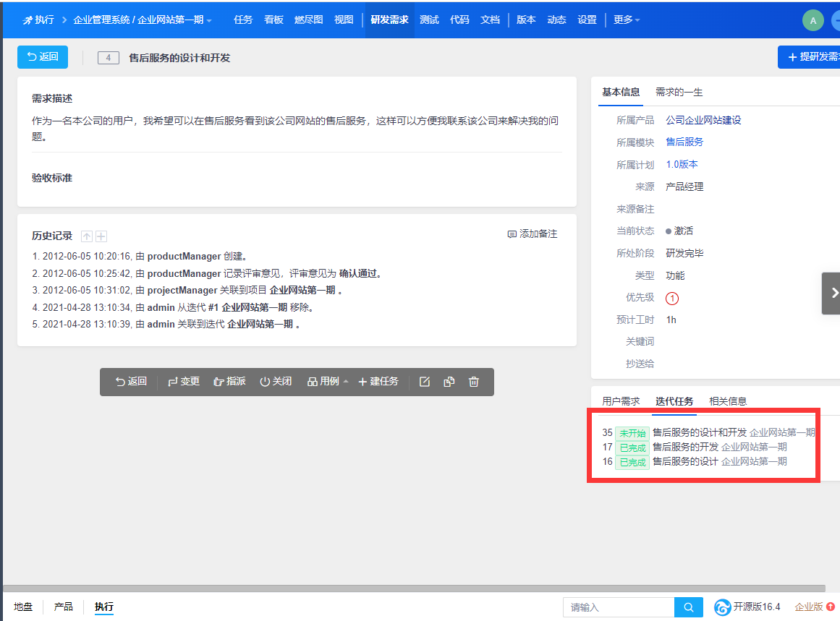Open 地盘 in the bottom bar
Image resolution: width=840 pixels, height=621 pixels.
pos(23,607)
